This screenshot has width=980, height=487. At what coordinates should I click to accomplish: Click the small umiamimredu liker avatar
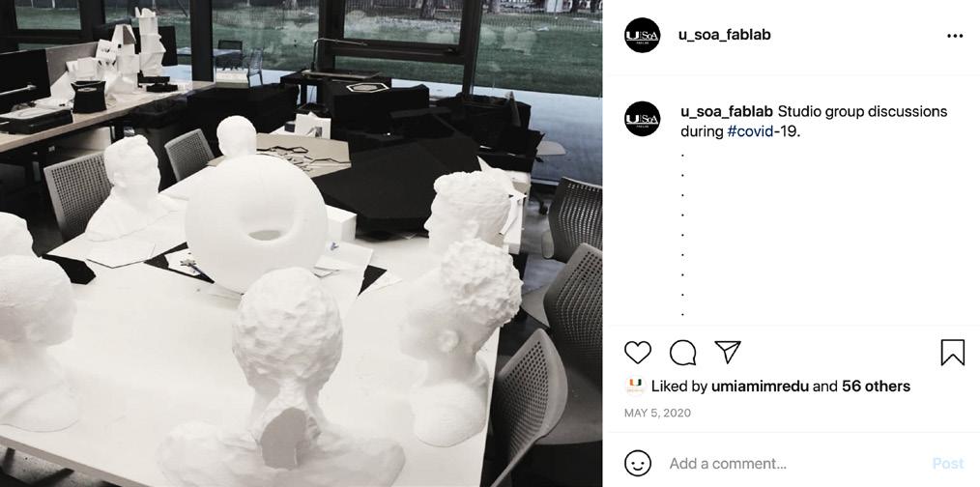pyautogui.click(x=635, y=387)
